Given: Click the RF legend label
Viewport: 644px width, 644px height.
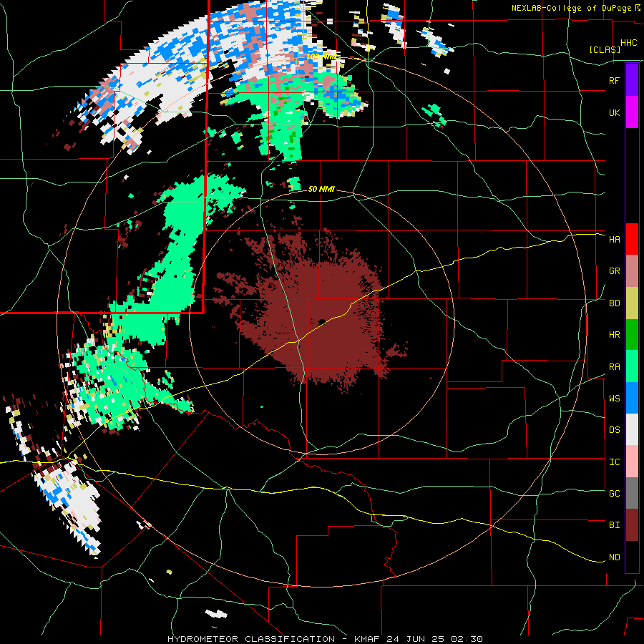Looking at the screenshot, I should 614,80.
